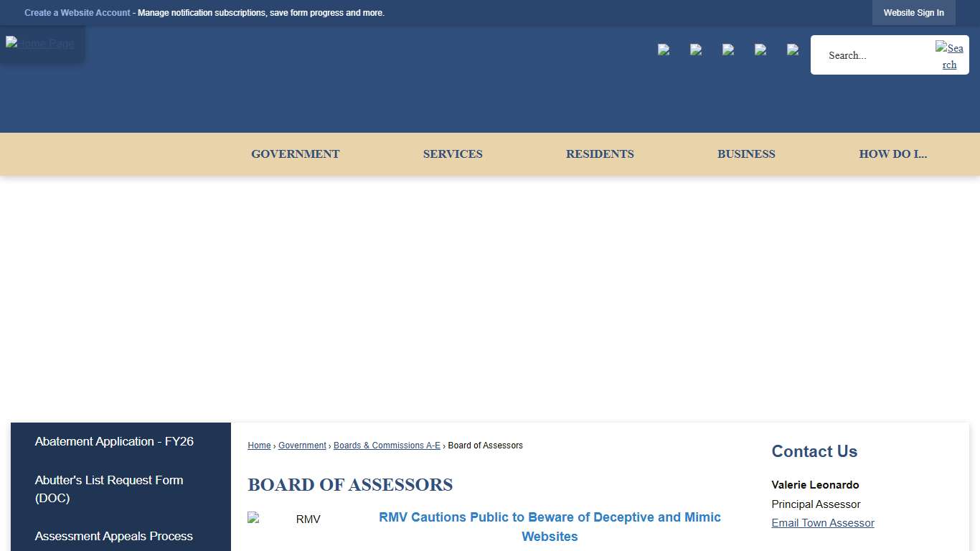Click the fifth social media icon in header
This screenshot has height=551, width=980.
[x=792, y=50]
